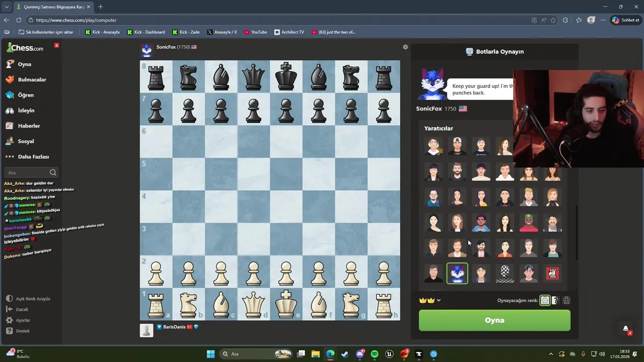Click the white queen on d1
The width and height of the screenshot is (644, 362).
click(254, 305)
